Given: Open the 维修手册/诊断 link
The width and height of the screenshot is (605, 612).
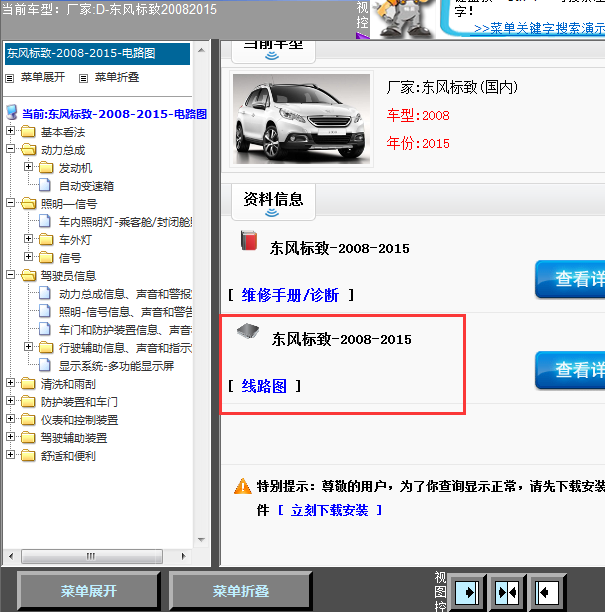Looking at the screenshot, I should (x=290, y=295).
